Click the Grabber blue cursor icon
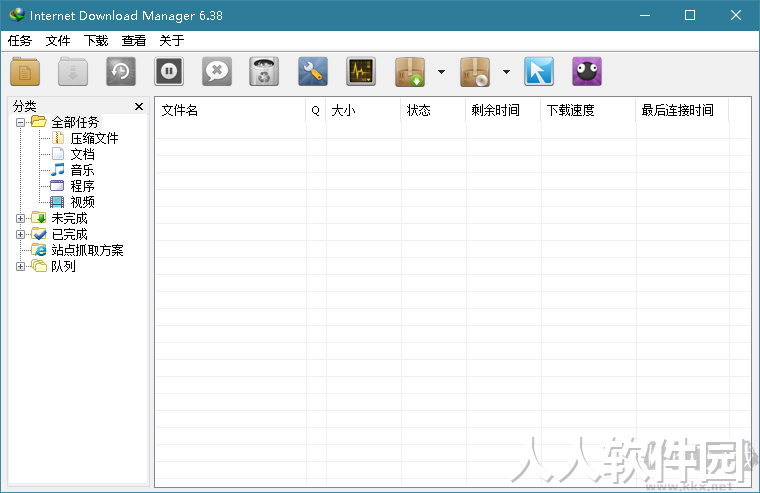The height and width of the screenshot is (493, 760). coord(539,72)
